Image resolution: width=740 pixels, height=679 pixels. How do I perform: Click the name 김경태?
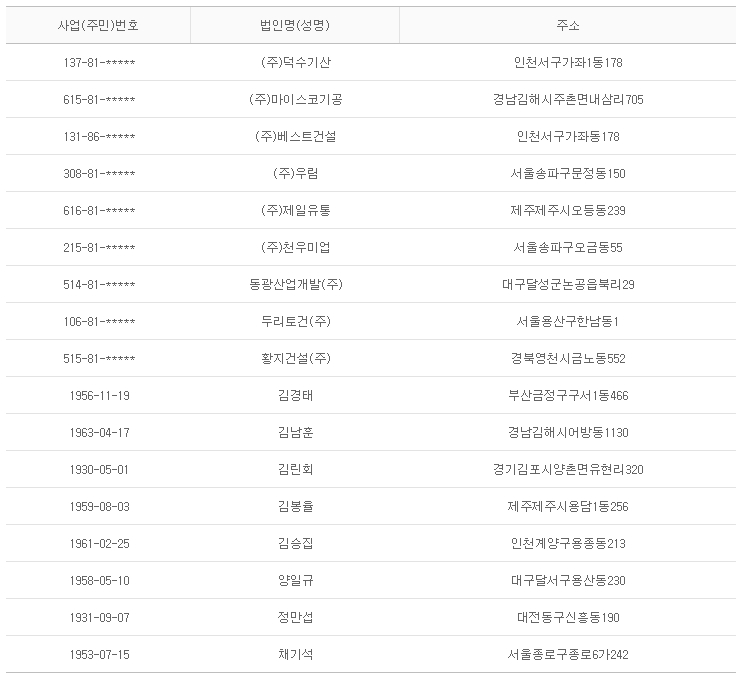pyautogui.click(x=294, y=396)
